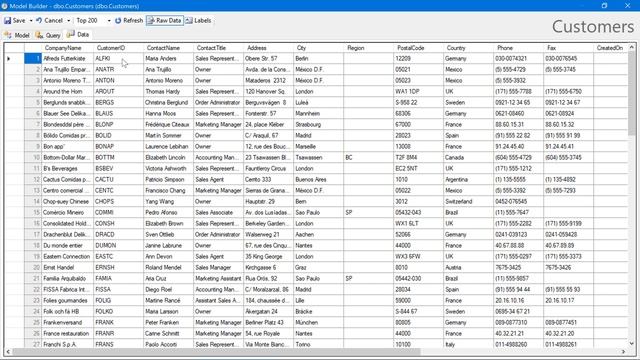The image size is (640, 360).
Task: Click the Country column header
Action: tap(468, 48)
